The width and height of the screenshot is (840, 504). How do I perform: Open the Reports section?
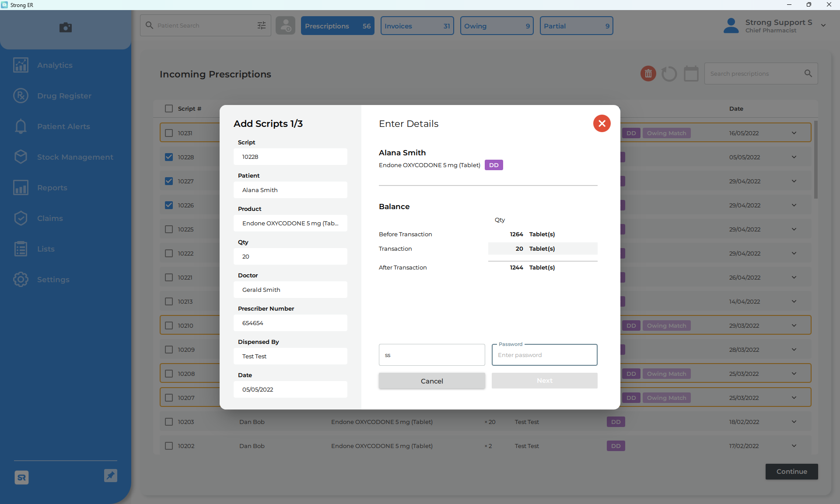click(x=52, y=187)
